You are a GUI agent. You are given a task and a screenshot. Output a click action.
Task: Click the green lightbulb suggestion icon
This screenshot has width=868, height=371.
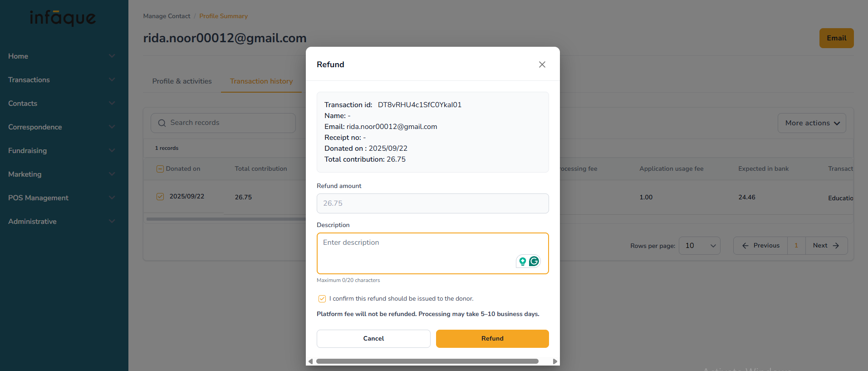[x=523, y=261]
